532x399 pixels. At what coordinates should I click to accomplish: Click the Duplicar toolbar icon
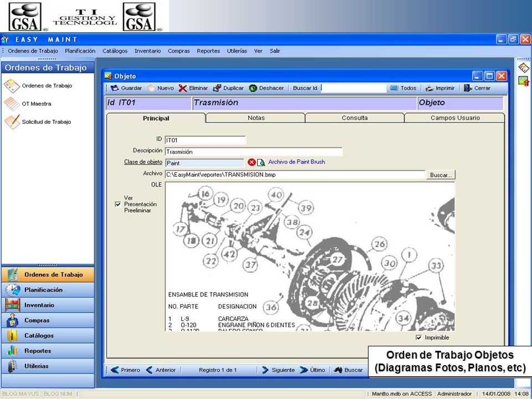pyautogui.click(x=217, y=88)
